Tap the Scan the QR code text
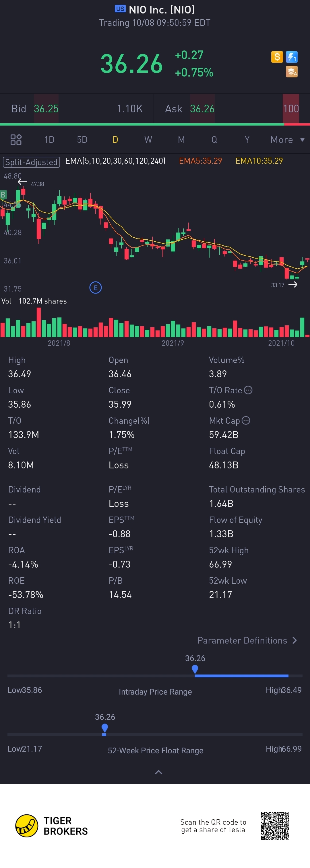Screen dimensions: 310x868 (213, 826)
